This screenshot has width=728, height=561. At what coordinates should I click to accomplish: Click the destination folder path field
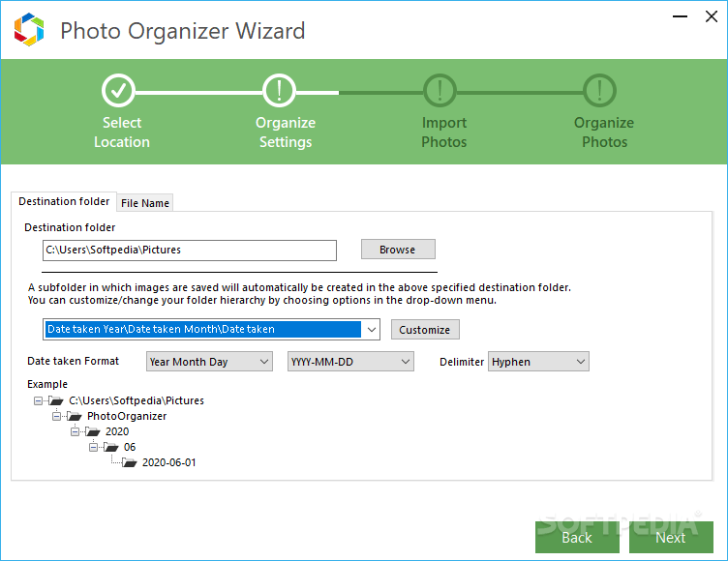[x=190, y=250]
